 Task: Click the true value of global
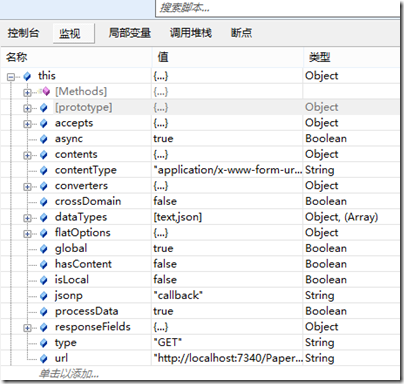coord(163,248)
